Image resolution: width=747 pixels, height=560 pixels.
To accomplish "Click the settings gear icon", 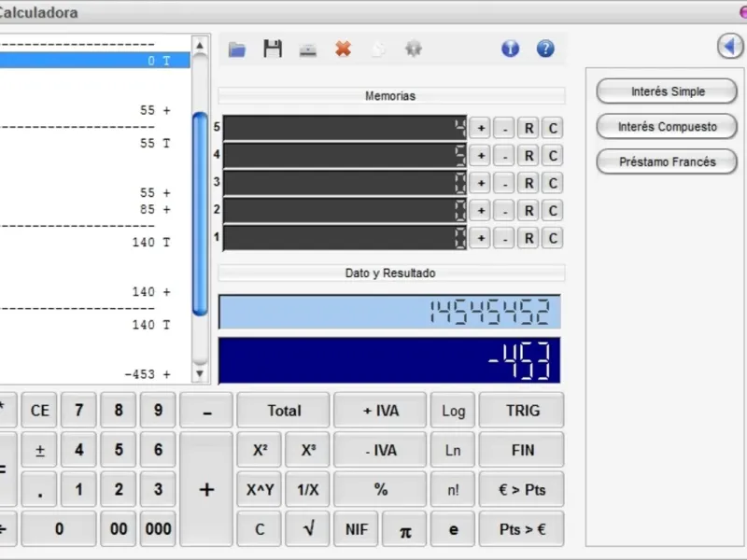I will pos(413,49).
